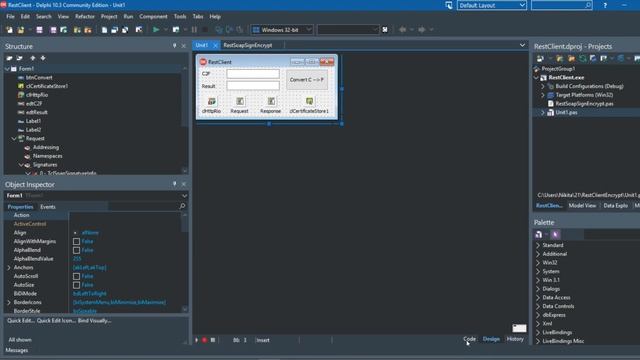The height and width of the screenshot is (360, 640).
Task: Click the Pause toolbar icon
Action: (x=194, y=30)
